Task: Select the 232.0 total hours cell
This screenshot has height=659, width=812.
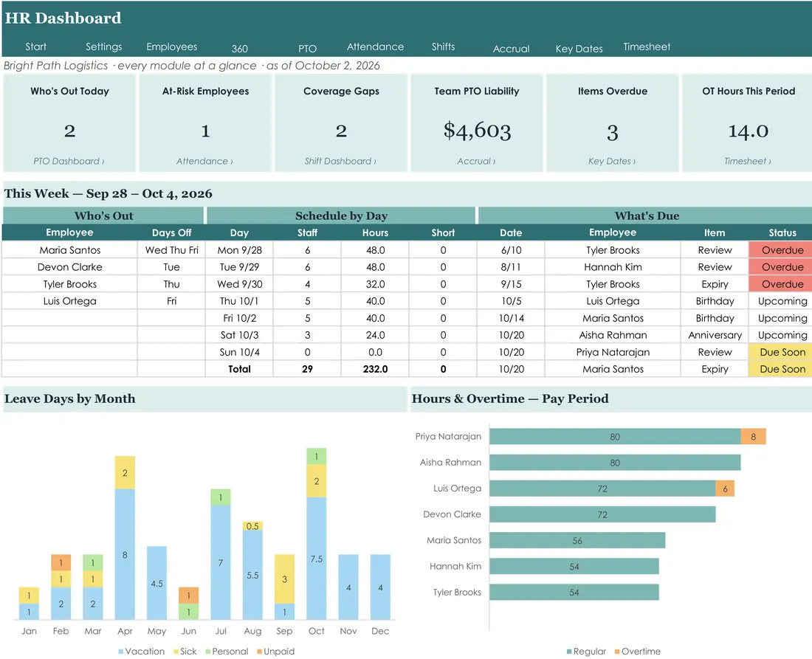Action: point(375,369)
